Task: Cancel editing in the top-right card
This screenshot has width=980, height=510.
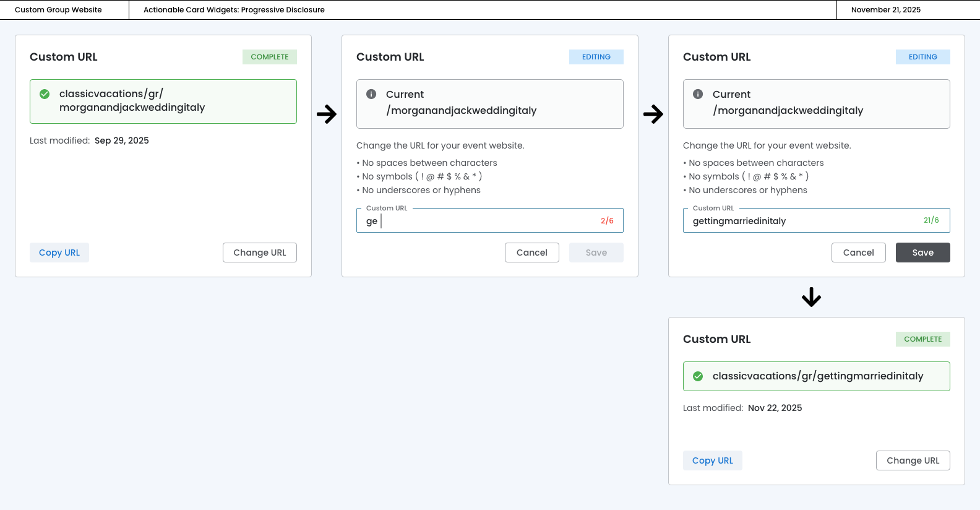Action: 858,253
